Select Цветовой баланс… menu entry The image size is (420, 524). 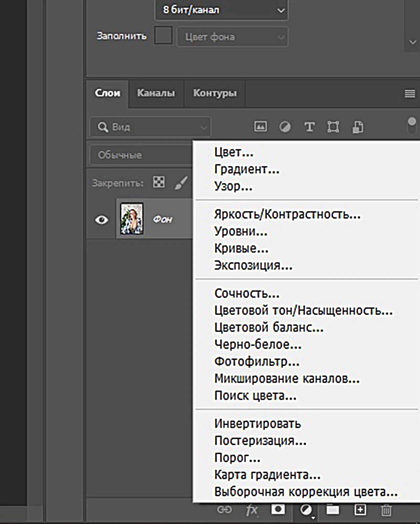coord(269,327)
